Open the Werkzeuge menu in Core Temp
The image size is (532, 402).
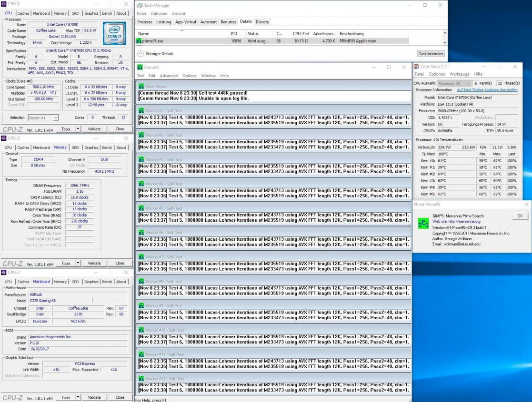tap(459, 74)
